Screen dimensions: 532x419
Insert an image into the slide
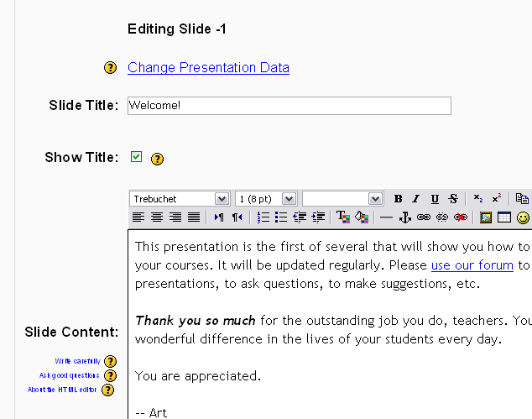click(x=486, y=217)
